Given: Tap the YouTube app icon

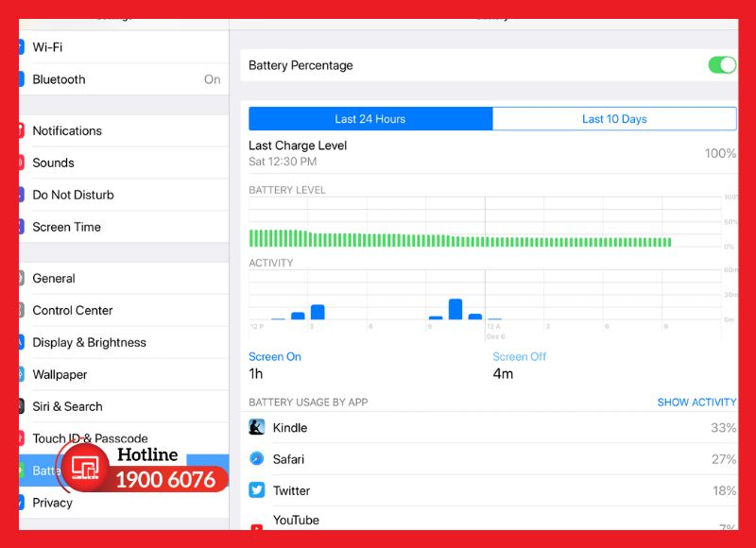Looking at the screenshot, I should point(257,525).
